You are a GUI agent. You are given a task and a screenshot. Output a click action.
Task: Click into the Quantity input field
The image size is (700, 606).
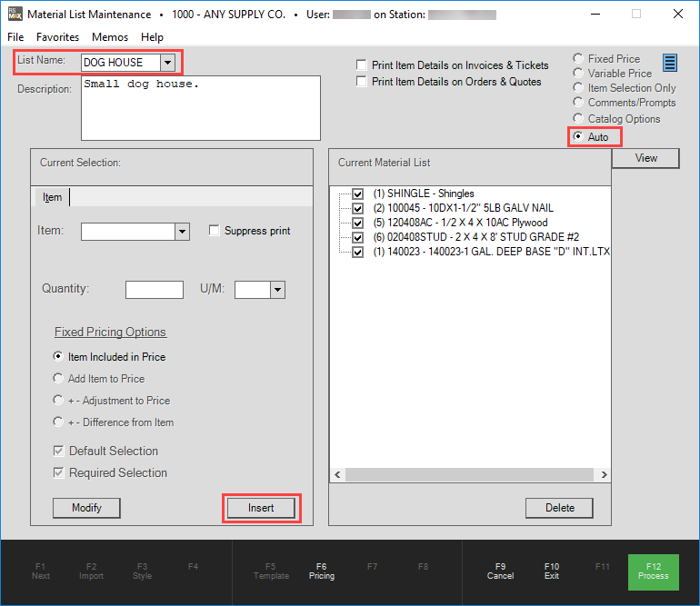click(155, 290)
